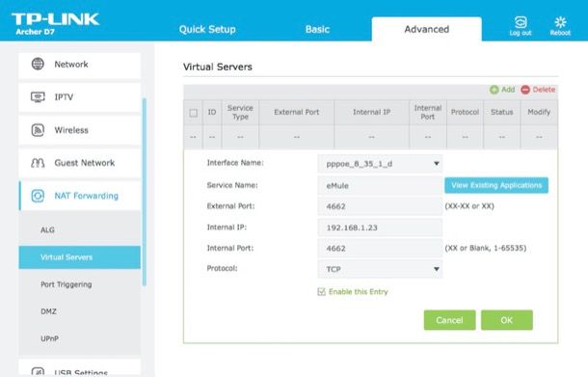
Task: Click the sidebar vertical scrollbar
Action: (145, 192)
